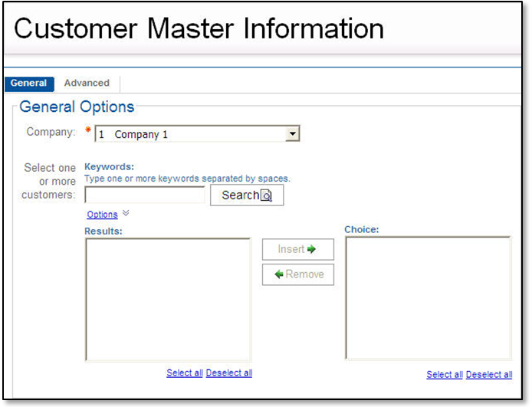Click the green left arrow icon on Remove
The height and width of the screenshot is (407, 532).
279,274
